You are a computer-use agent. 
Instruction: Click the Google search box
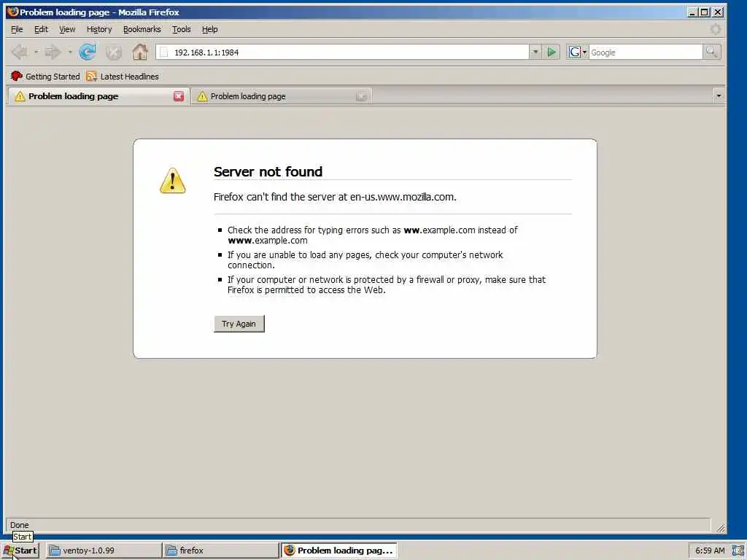pos(646,52)
